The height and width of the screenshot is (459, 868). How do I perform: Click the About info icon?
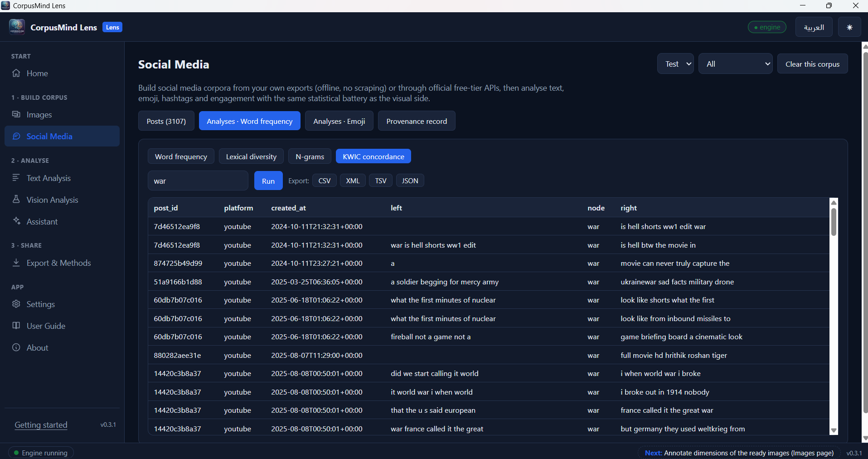click(x=16, y=347)
